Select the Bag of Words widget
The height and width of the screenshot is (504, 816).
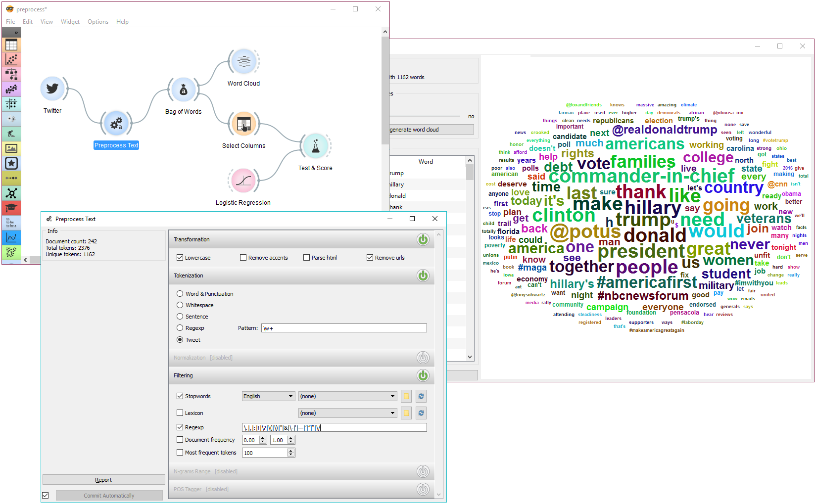point(183,91)
